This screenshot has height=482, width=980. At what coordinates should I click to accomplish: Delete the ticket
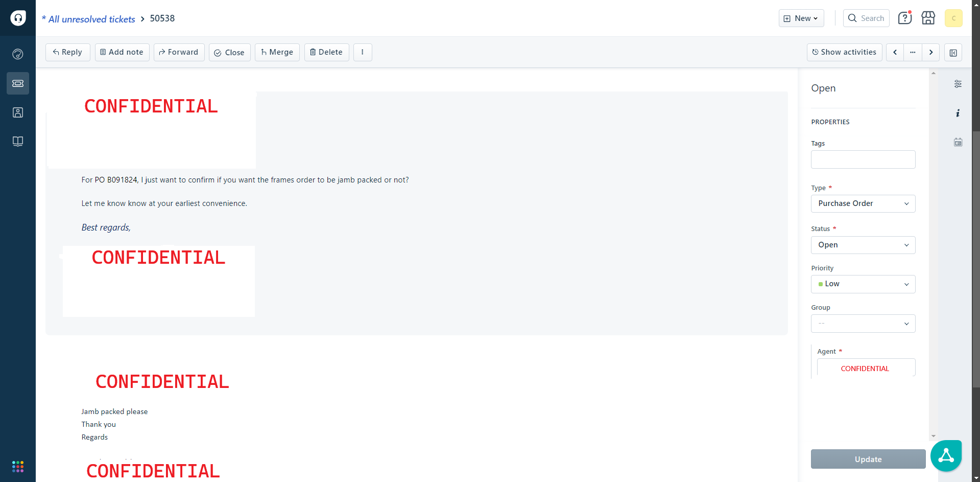tap(327, 52)
